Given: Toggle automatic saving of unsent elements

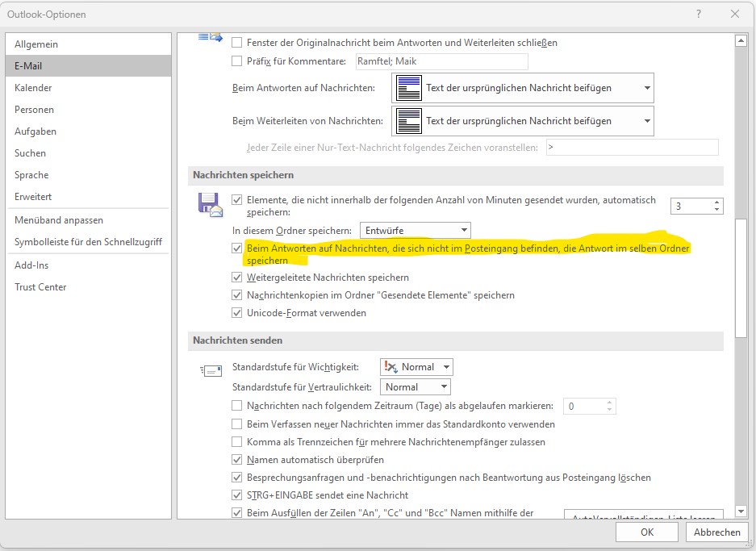Looking at the screenshot, I should pyautogui.click(x=236, y=199).
